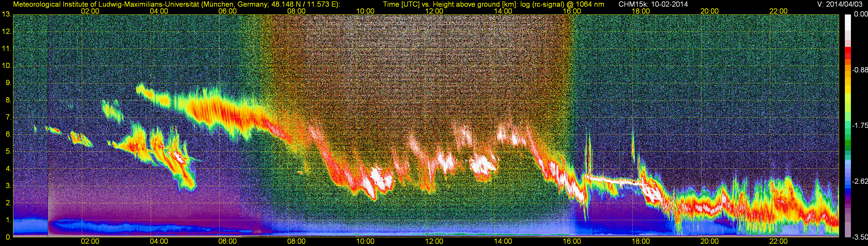Screen dimensions: 868x246
Task: Click the '6.' height axis label
Action: (x=8, y=135)
